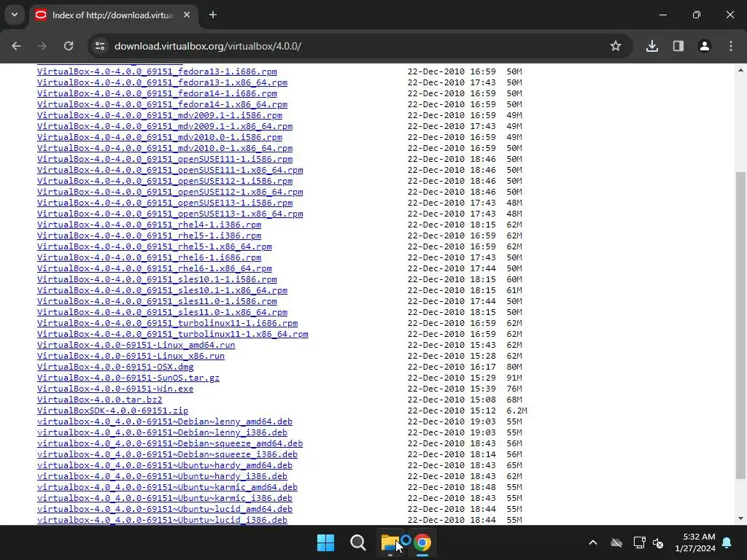This screenshot has height=560, width=747.
Task: Click the 80M size for OSX.dmg
Action: [x=514, y=367]
